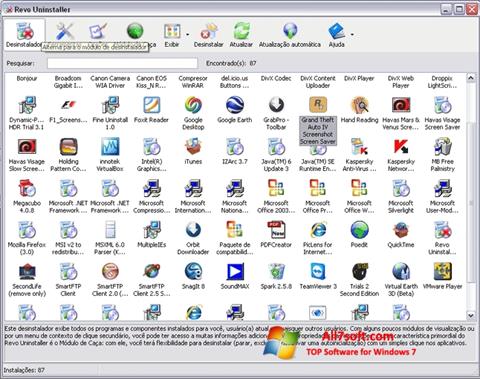Image resolution: width=480 pixels, height=379 pixels.
Task: Select Microsoft User-Mod... entry
Action: click(442, 197)
